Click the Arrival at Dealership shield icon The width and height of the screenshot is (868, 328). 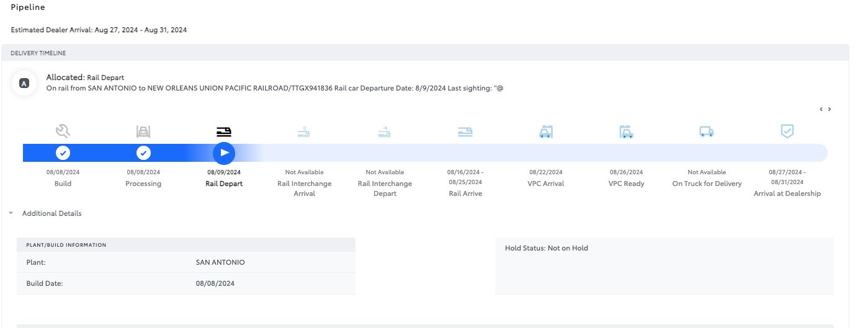tap(787, 131)
